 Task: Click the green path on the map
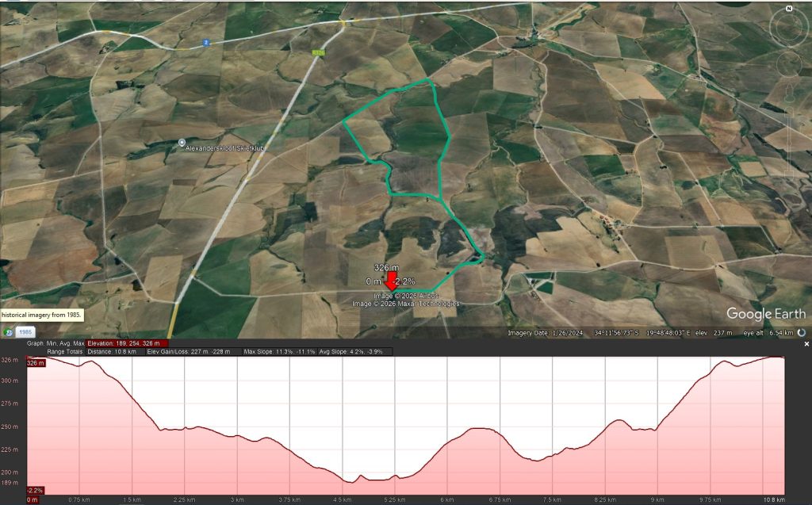pos(448,135)
